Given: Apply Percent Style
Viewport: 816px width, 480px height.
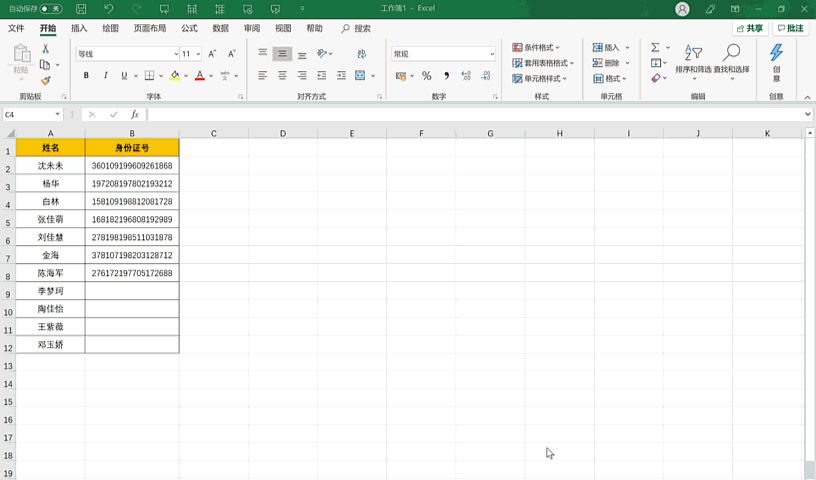Looking at the screenshot, I should pyautogui.click(x=427, y=76).
